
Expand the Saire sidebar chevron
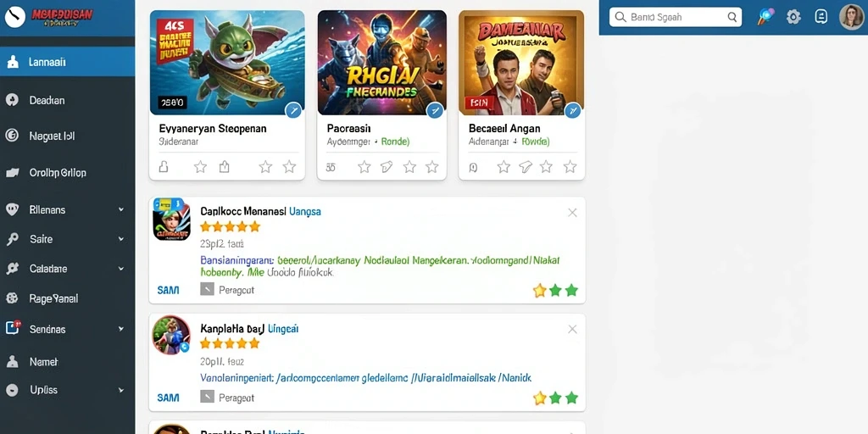120,239
